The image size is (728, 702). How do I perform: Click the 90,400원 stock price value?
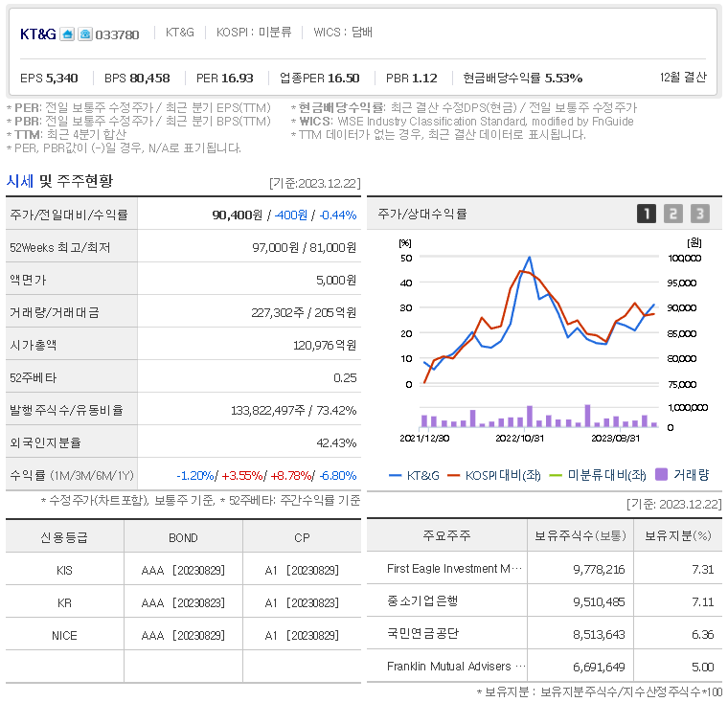tap(238, 215)
